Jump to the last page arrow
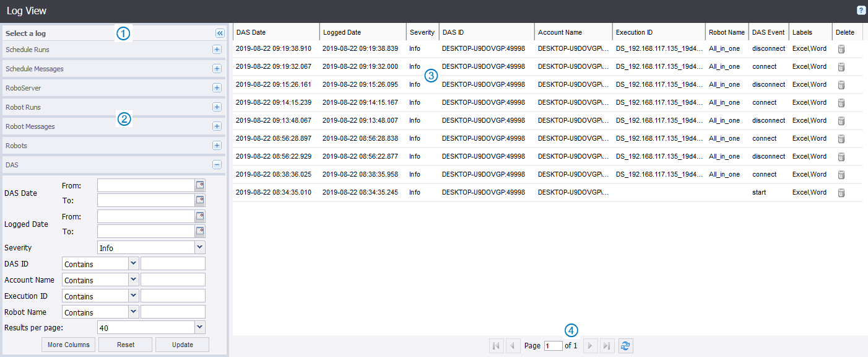Screen dimensions: 868x357 [x=607, y=346]
